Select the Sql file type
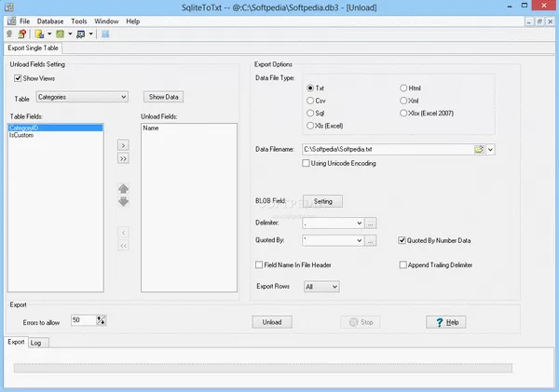The image size is (559, 392). [310, 113]
